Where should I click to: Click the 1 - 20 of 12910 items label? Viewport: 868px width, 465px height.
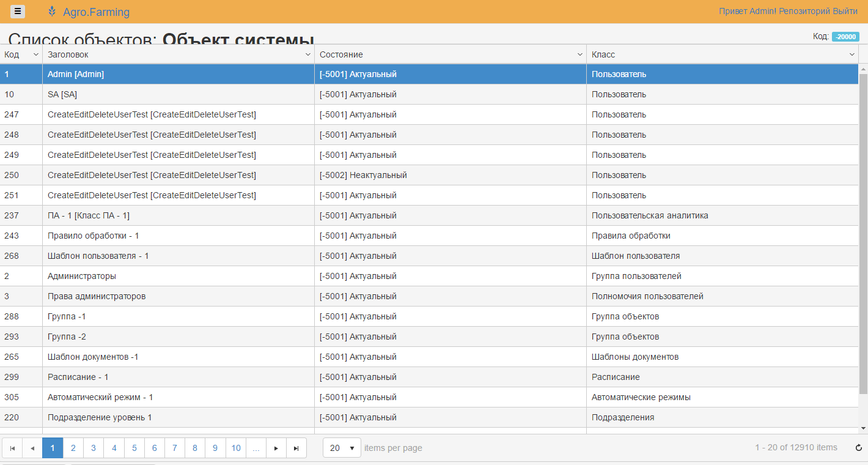pyautogui.click(x=796, y=448)
